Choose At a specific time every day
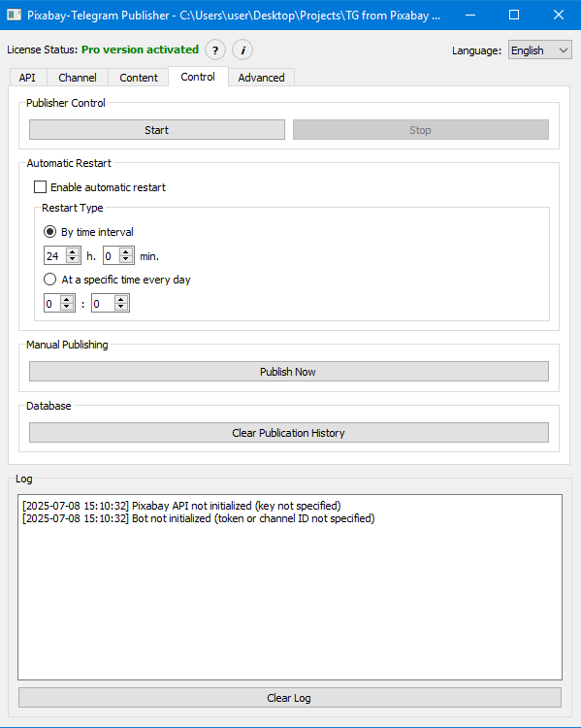This screenshot has height=728, width=581. 49,280
